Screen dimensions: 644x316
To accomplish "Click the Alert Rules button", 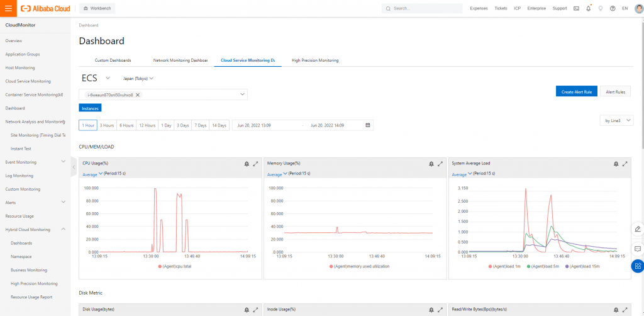I will 615,92.
